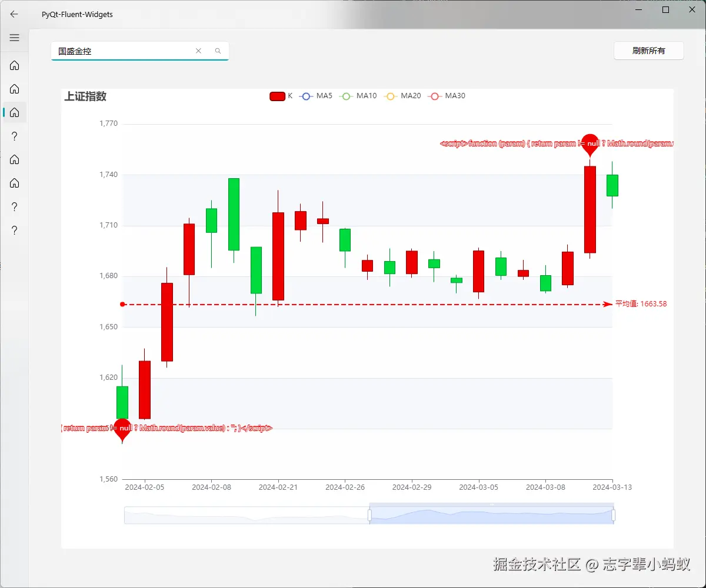Viewport: 706px width, 588px height.
Task: Click the 1,770 y-axis value
Action: 108,124
